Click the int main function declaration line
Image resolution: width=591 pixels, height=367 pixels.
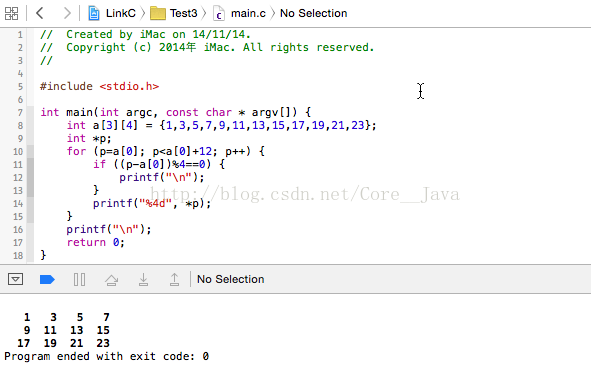[x=176, y=113]
